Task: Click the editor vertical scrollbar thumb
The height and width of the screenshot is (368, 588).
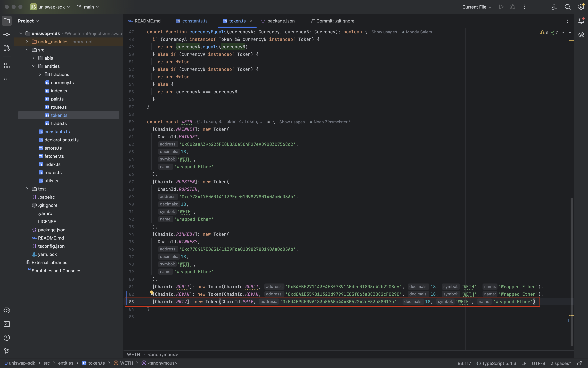Action: pos(572,272)
